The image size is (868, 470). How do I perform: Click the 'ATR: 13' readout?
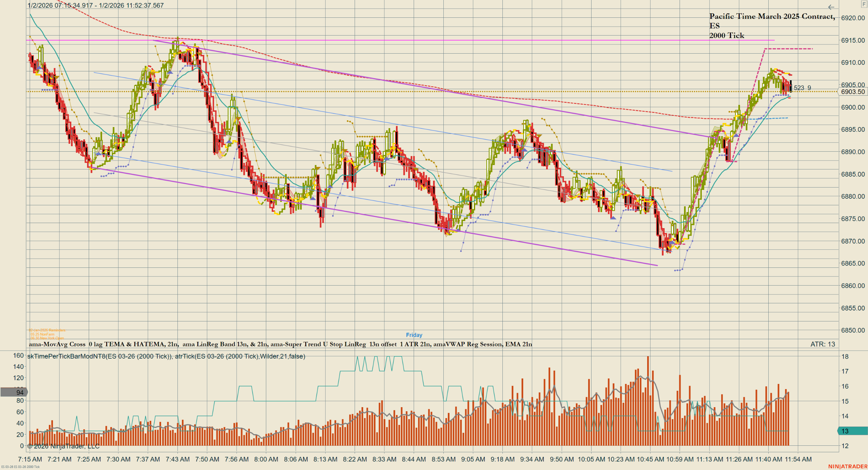(x=823, y=344)
